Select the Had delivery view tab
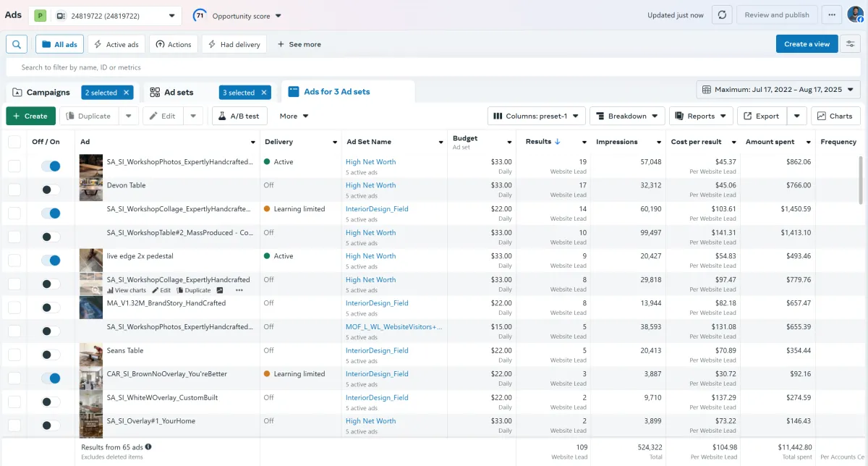Image resolution: width=868 pixels, height=466 pixels. tap(234, 44)
